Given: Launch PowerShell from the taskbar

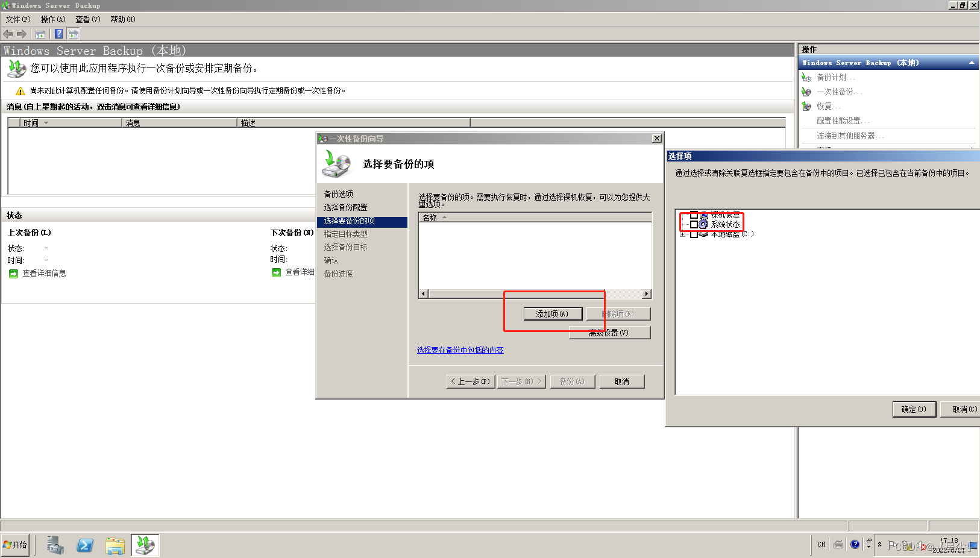Looking at the screenshot, I should pyautogui.click(x=85, y=545).
